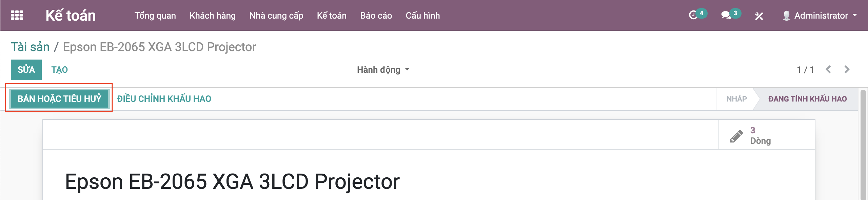
Task: Click the vertical scrollbar on the right
Action: (863, 142)
